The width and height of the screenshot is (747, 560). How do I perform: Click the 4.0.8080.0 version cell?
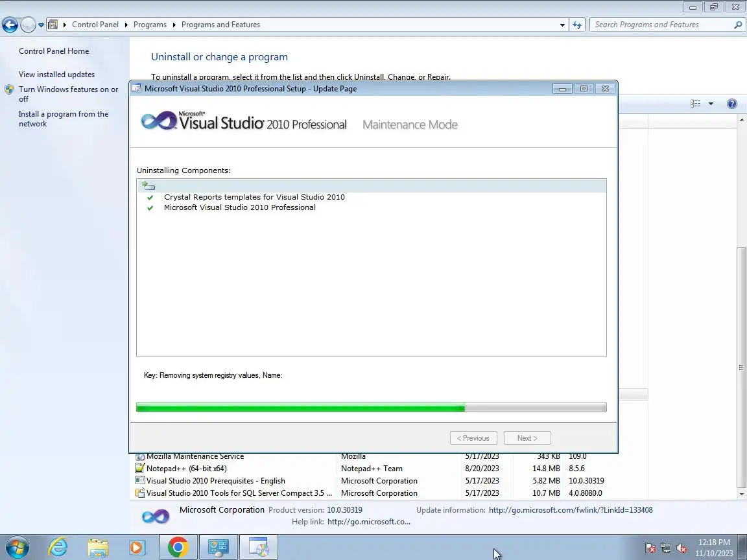click(x=585, y=493)
